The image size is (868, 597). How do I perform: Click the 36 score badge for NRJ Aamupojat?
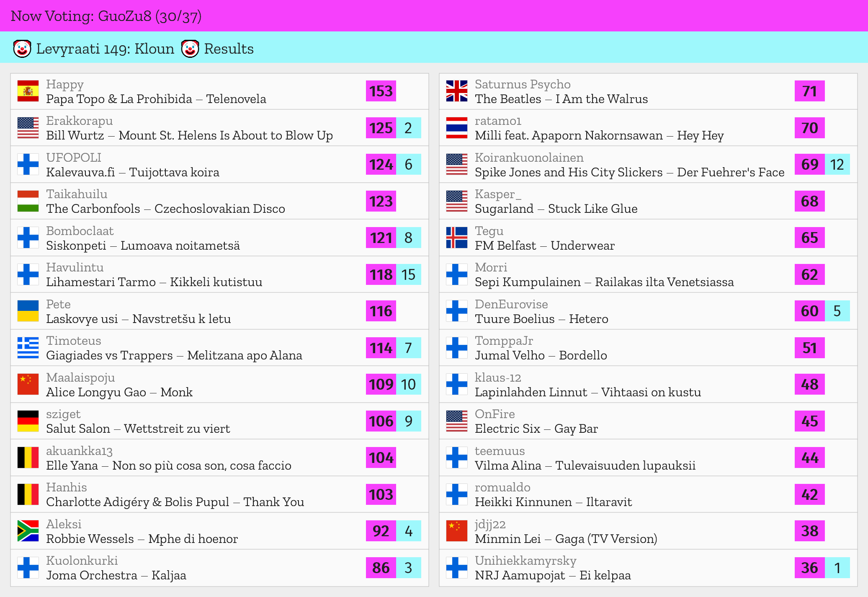point(809,568)
